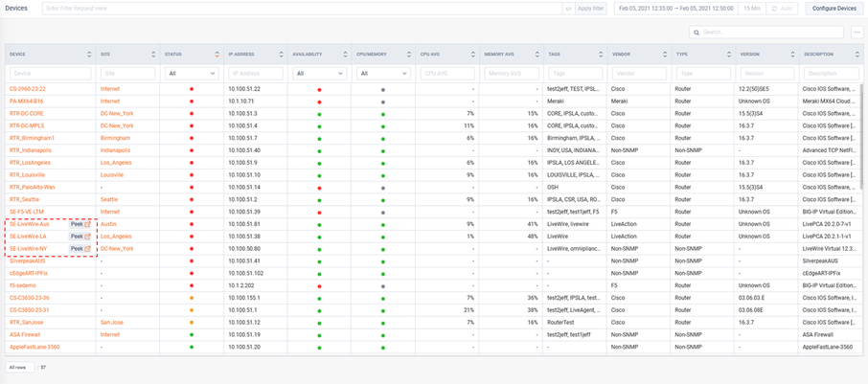The height and width of the screenshot is (384, 868).
Task: Click the red availability dot for PA-MX64-B16
Action: click(319, 102)
